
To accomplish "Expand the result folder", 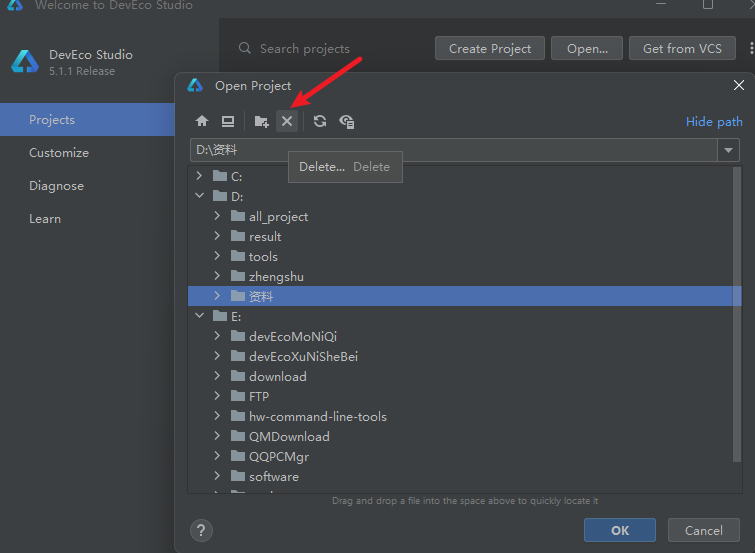I will [x=217, y=236].
